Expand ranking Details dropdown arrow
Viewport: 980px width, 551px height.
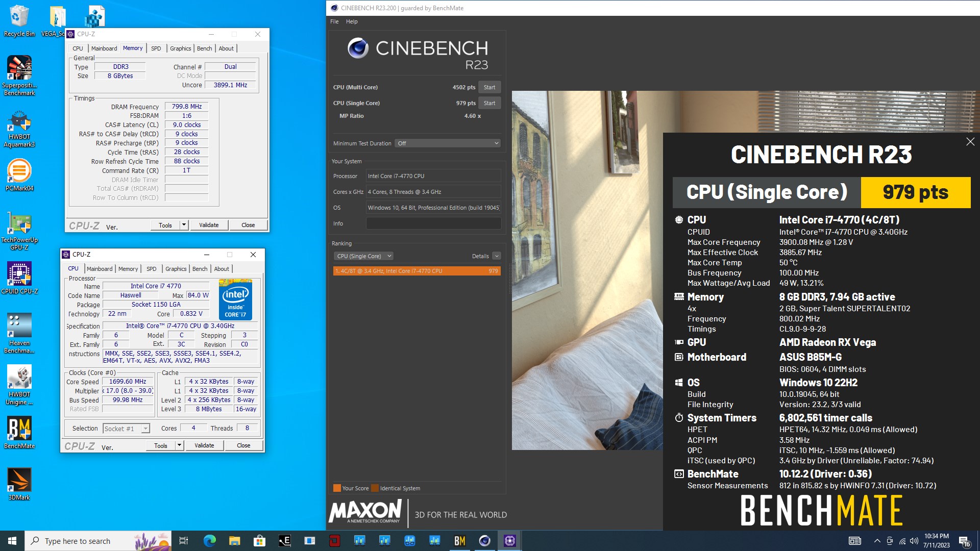click(x=497, y=256)
